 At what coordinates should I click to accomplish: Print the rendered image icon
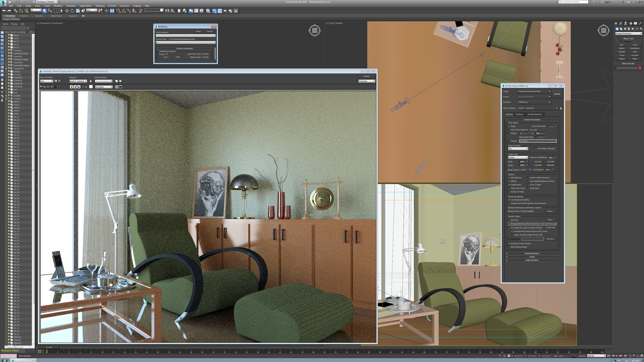tap(52, 87)
